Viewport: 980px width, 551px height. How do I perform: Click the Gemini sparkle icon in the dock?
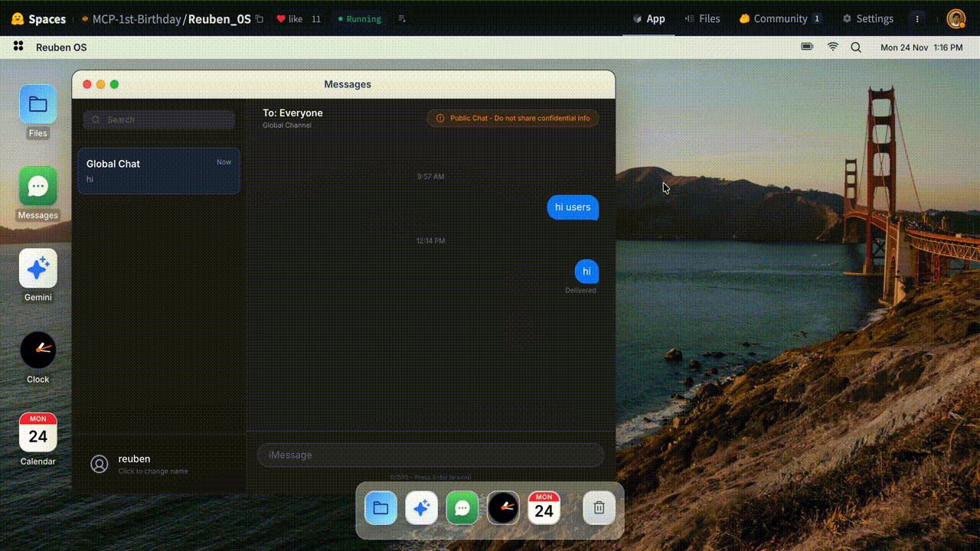click(x=421, y=508)
